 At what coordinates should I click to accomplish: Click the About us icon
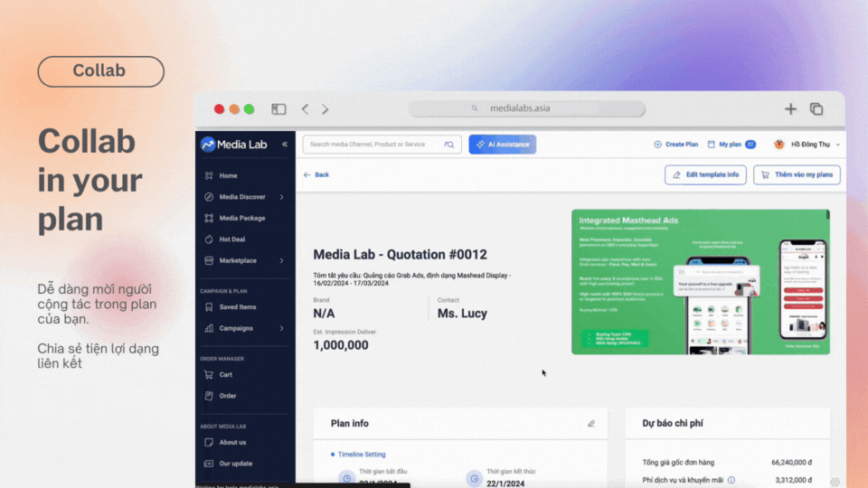[x=209, y=442]
